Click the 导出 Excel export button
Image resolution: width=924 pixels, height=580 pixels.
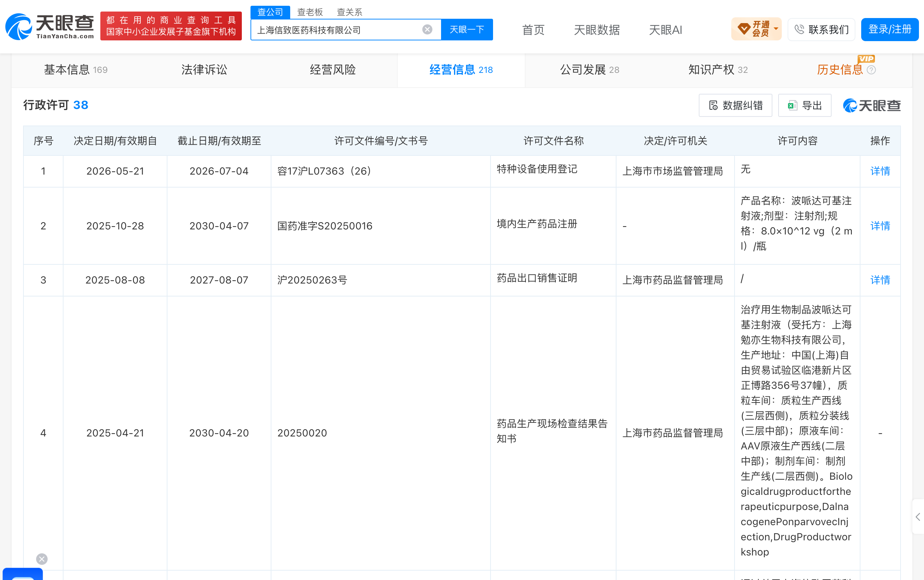[x=804, y=105]
